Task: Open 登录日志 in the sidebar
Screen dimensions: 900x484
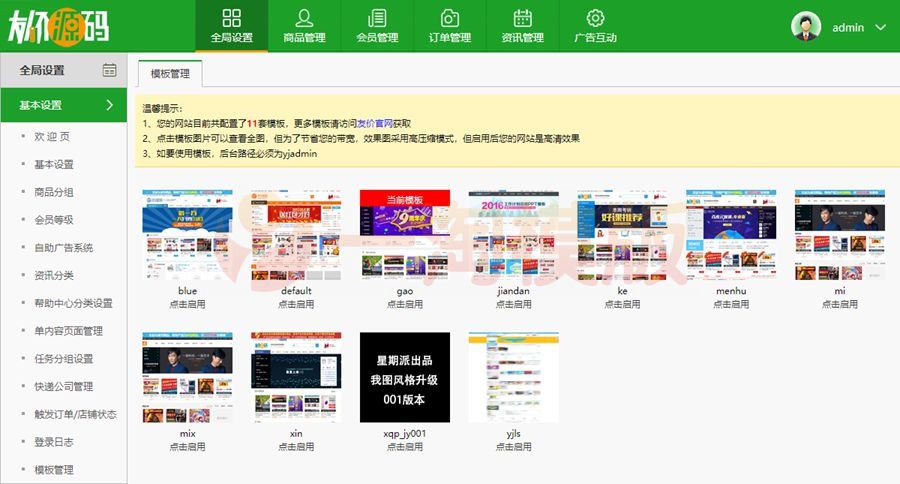Action: 54,442
